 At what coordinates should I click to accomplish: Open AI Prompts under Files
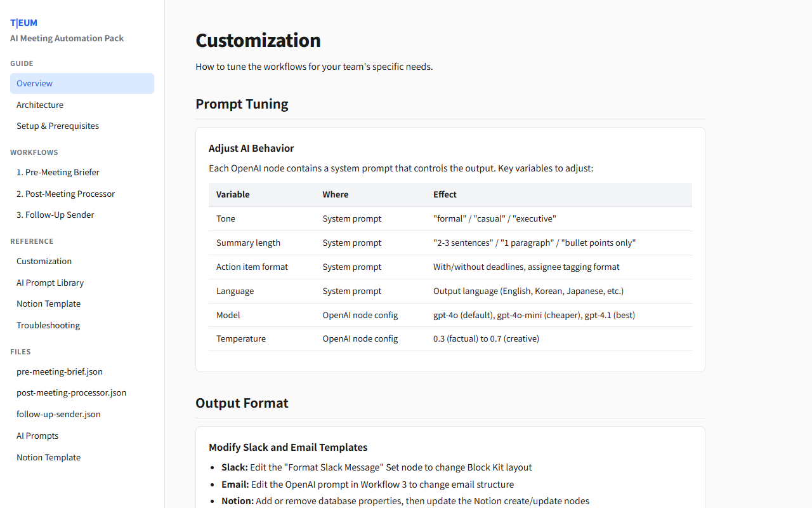pyautogui.click(x=37, y=436)
